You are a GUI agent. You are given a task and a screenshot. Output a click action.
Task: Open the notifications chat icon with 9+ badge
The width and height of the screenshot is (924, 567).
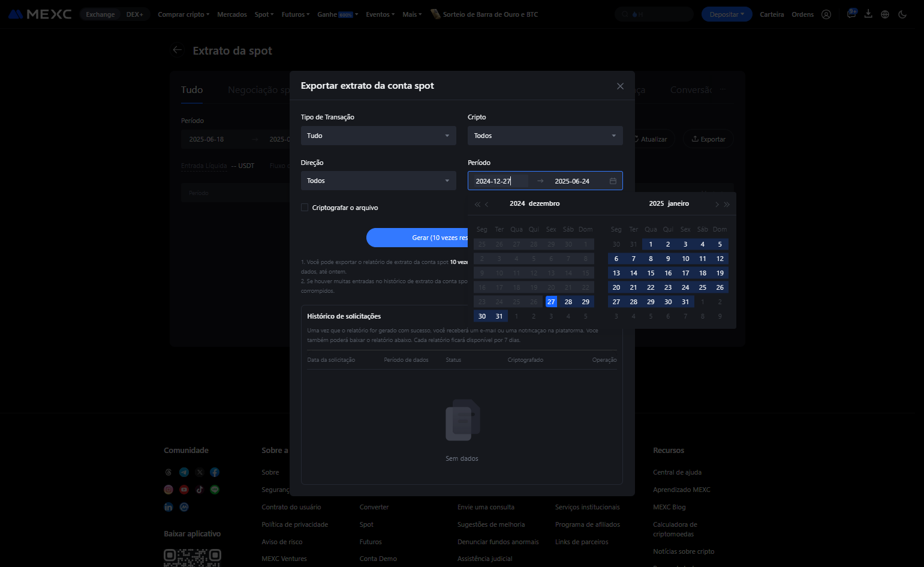(x=851, y=14)
